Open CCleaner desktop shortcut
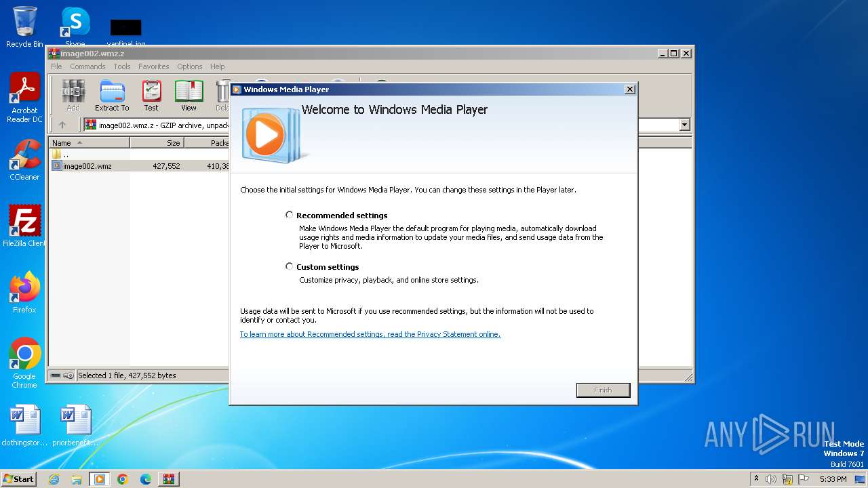 coord(24,160)
